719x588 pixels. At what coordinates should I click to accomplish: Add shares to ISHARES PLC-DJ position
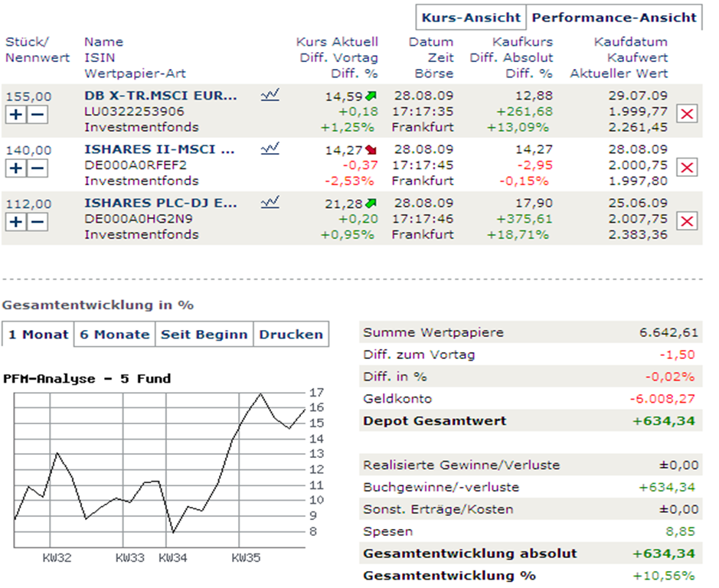pos(16,222)
